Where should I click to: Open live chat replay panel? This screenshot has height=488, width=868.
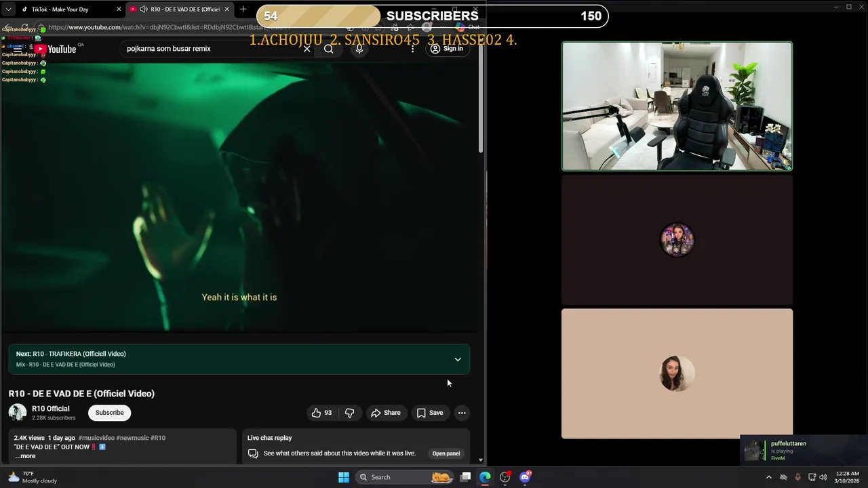[446, 453]
